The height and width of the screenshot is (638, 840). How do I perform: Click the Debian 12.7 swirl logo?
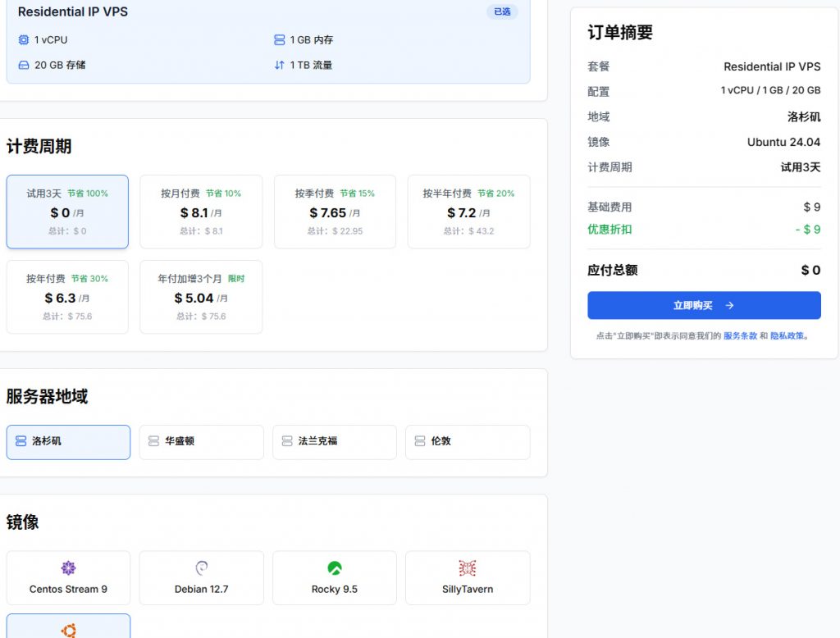[x=201, y=567]
